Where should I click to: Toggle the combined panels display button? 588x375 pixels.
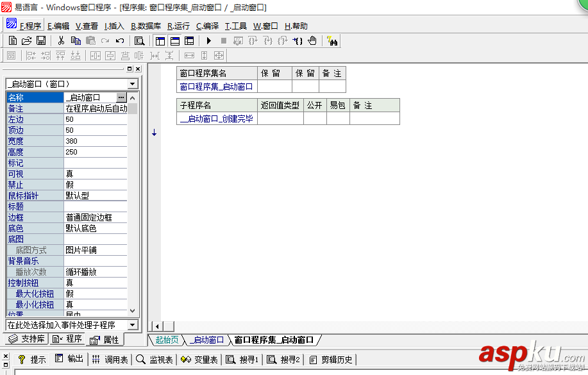pos(189,40)
